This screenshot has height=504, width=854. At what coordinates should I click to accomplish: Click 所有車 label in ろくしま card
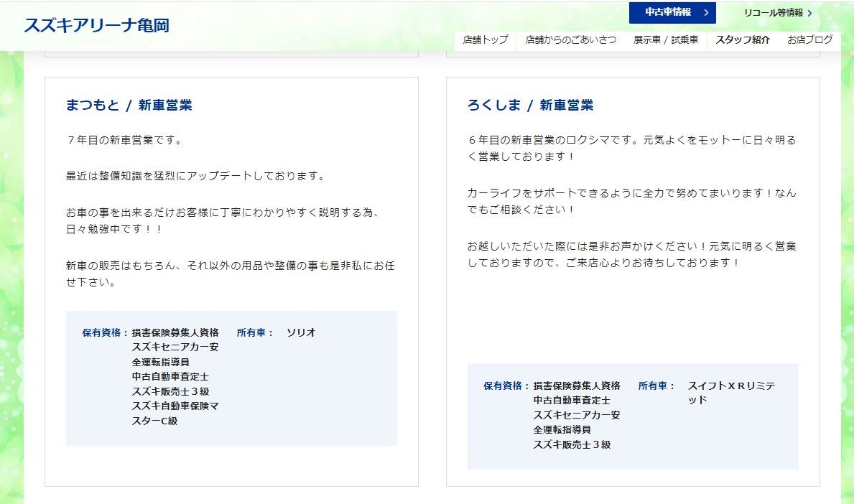656,386
